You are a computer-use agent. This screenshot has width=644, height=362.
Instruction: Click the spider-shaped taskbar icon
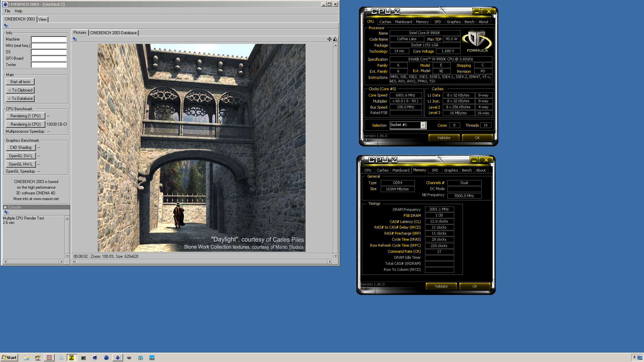tap(129, 358)
